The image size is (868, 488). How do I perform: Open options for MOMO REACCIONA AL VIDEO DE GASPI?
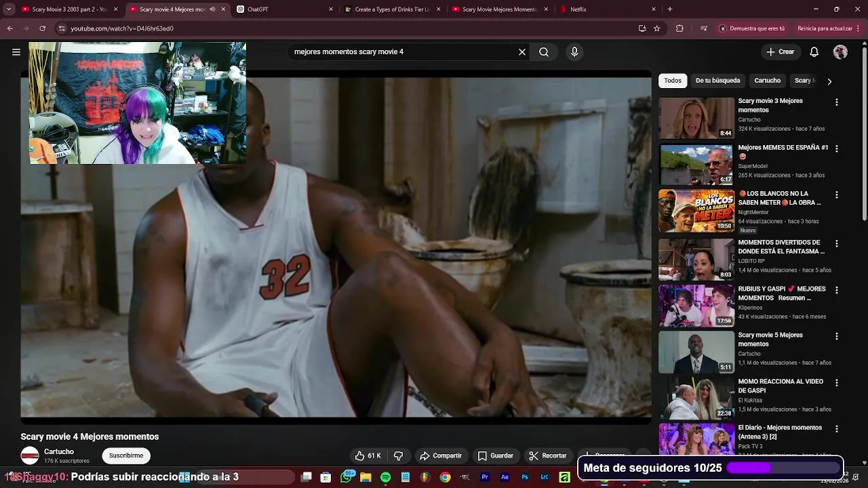(836, 382)
